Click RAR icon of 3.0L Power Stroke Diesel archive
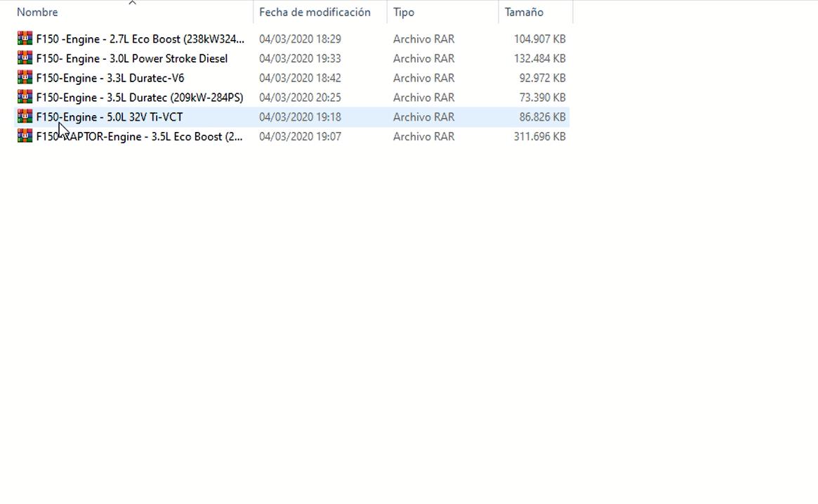818x504 pixels. 25,58
